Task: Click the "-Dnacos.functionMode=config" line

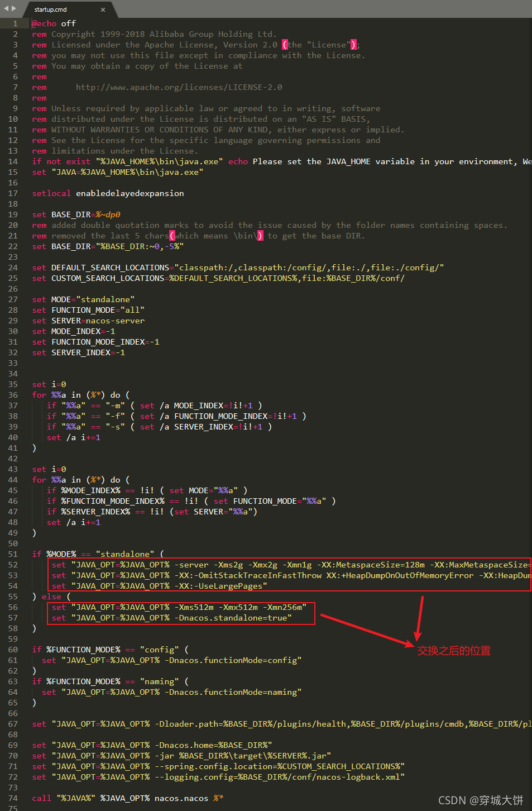Action: [172, 660]
